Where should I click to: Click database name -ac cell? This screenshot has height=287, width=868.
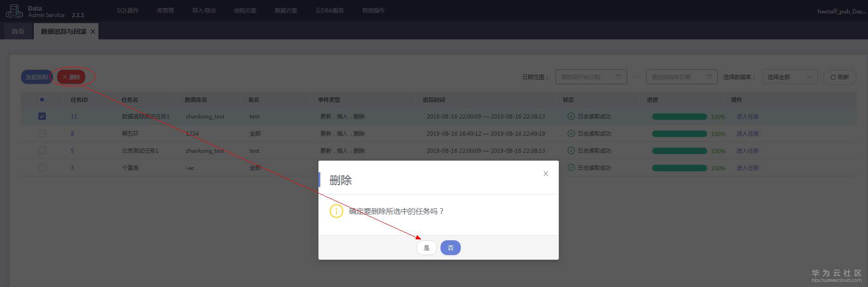[190, 168]
